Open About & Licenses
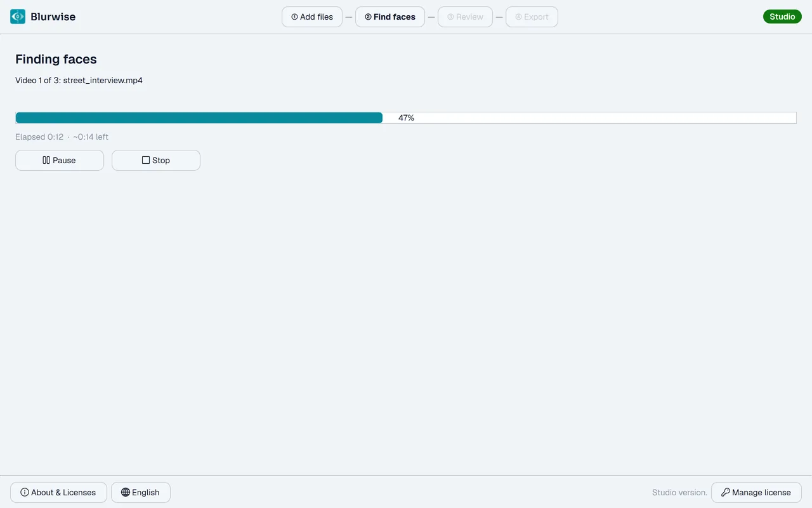The image size is (812, 508). click(x=58, y=492)
